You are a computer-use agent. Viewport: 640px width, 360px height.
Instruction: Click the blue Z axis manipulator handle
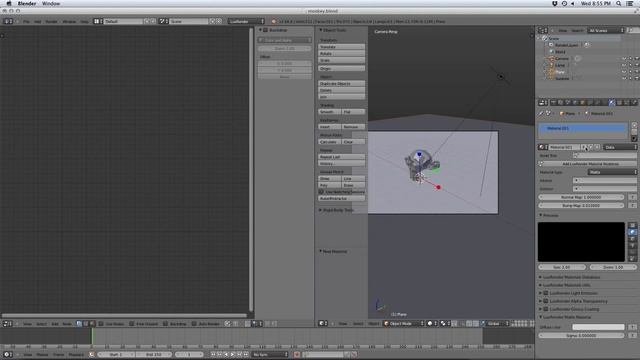pos(419,154)
